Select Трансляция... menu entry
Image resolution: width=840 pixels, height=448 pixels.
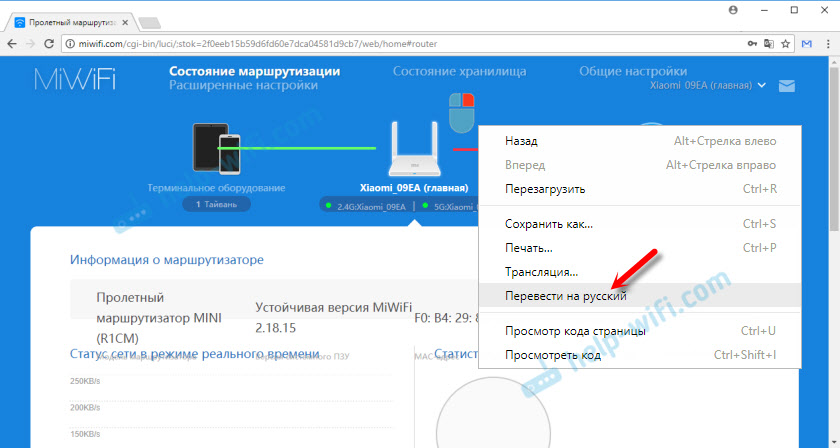(640, 272)
